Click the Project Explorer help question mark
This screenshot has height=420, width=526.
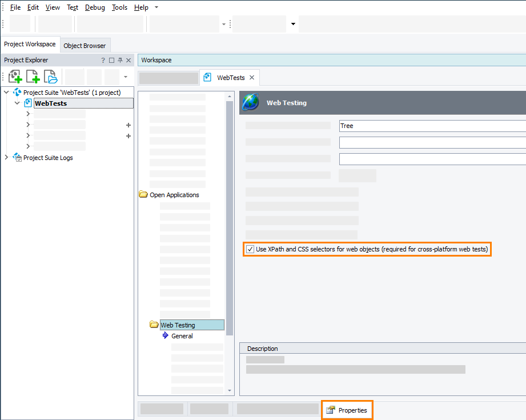click(x=103, y=61)
